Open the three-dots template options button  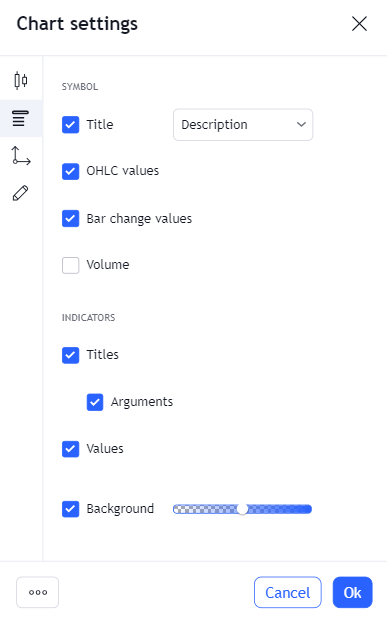tap(38, 592)
